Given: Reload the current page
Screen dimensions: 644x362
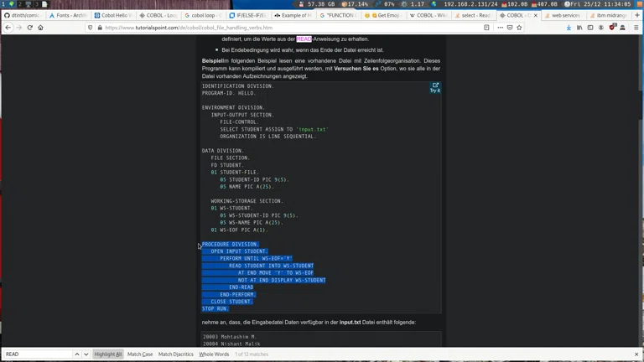Looking at the screenshot, I should pos(29,28).
